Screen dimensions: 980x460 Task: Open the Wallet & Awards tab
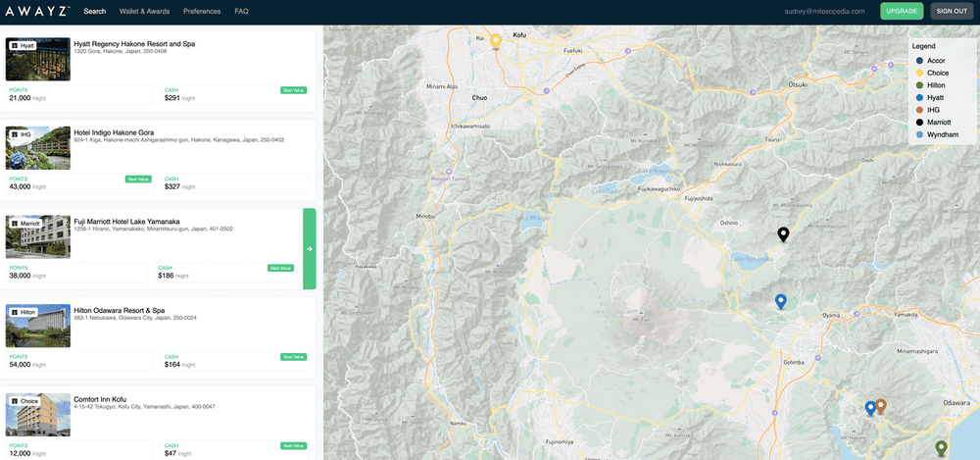click(144, 12)
